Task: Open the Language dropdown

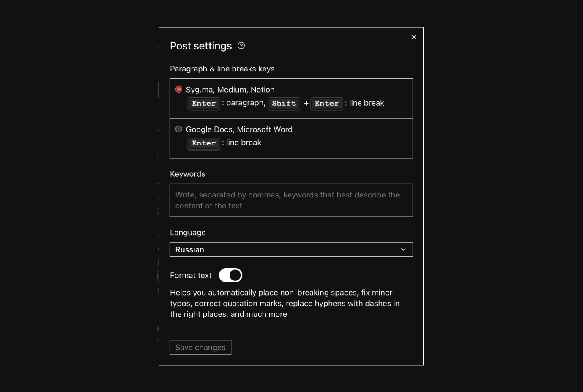Action: (291, 249)
